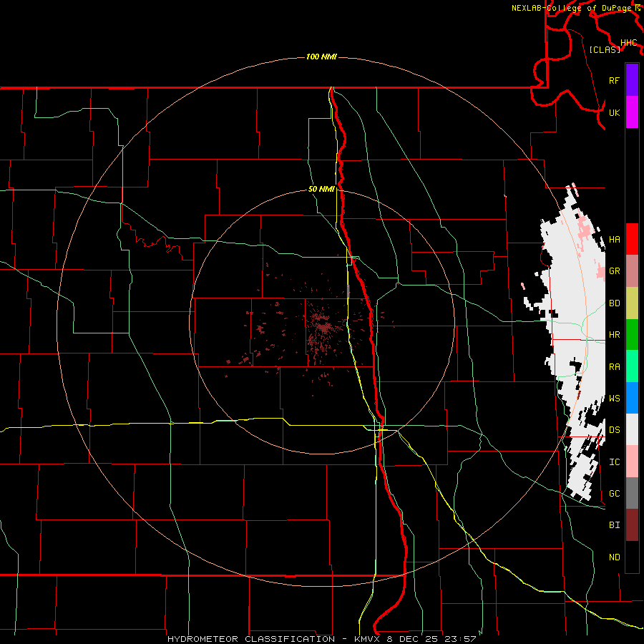Screen dimensions: 644x644
Task: Click the gray GC legend swatch
Action: click(632, 493)
